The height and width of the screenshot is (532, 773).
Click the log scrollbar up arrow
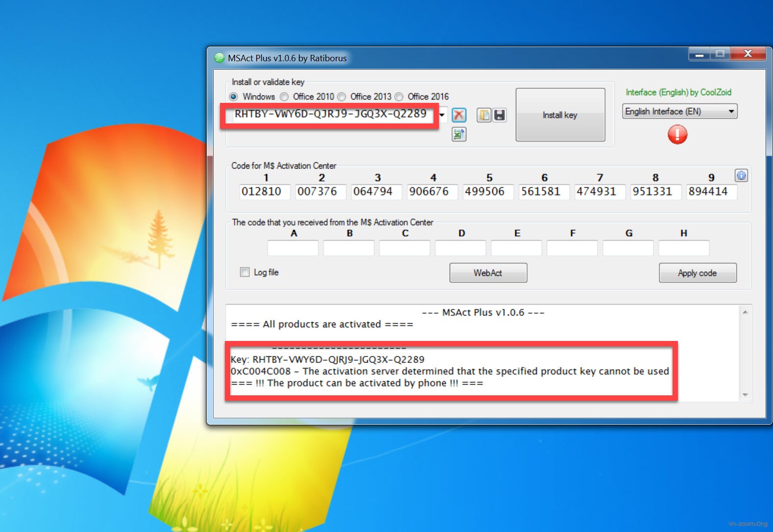745,312
